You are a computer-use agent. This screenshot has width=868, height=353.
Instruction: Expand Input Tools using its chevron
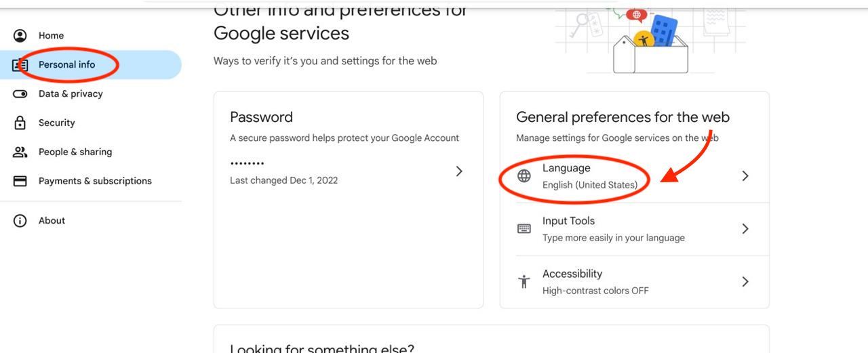[745, 229]
